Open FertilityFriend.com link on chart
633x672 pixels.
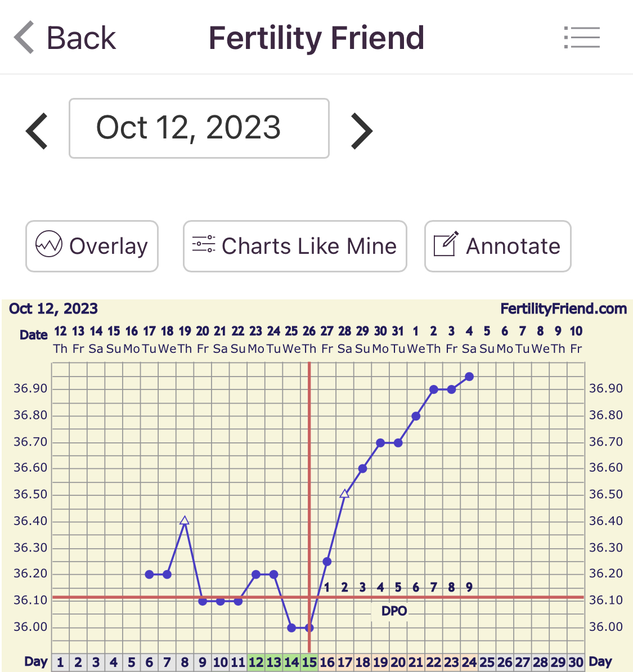[563, 308]
